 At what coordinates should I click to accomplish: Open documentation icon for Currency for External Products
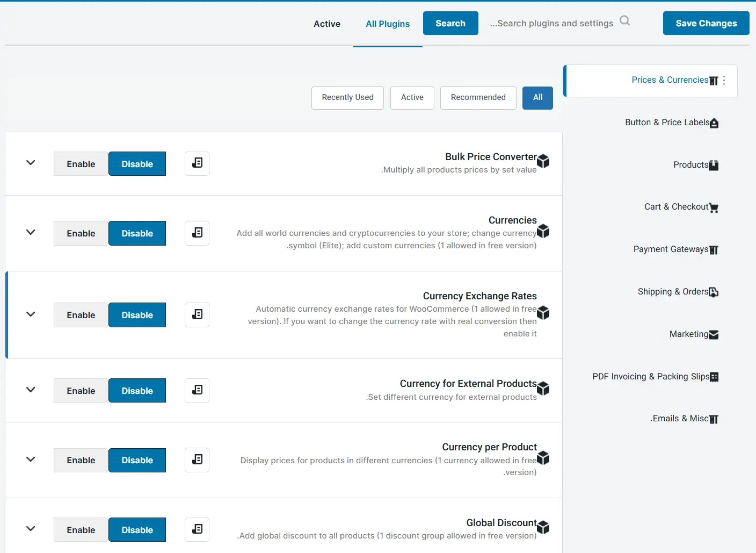tap(197, 390)
